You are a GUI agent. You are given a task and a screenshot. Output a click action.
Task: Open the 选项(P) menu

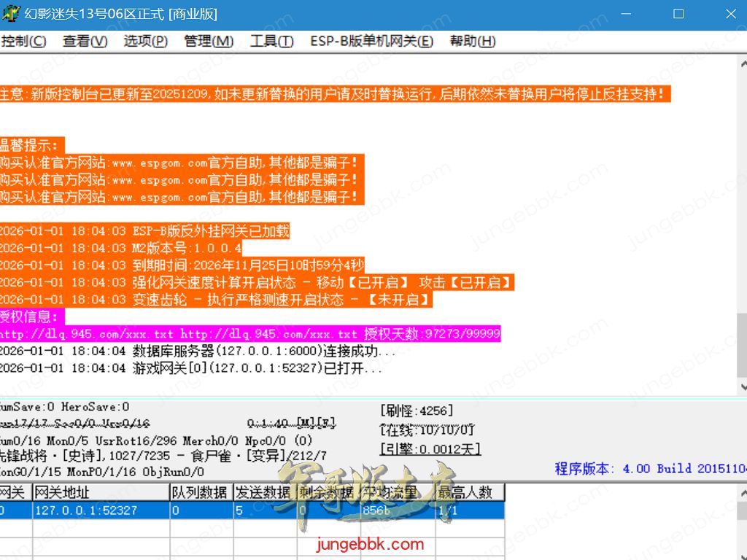[x=145, y=42]
